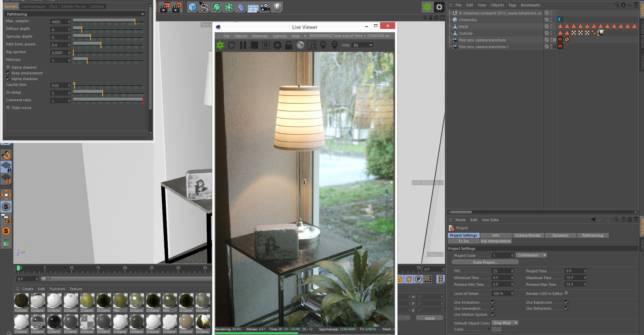Image resolution: width=644 pixels, height=335 pixels.
Task: Open the Subdivision Surface generator icon
Action: click(217, 7)
